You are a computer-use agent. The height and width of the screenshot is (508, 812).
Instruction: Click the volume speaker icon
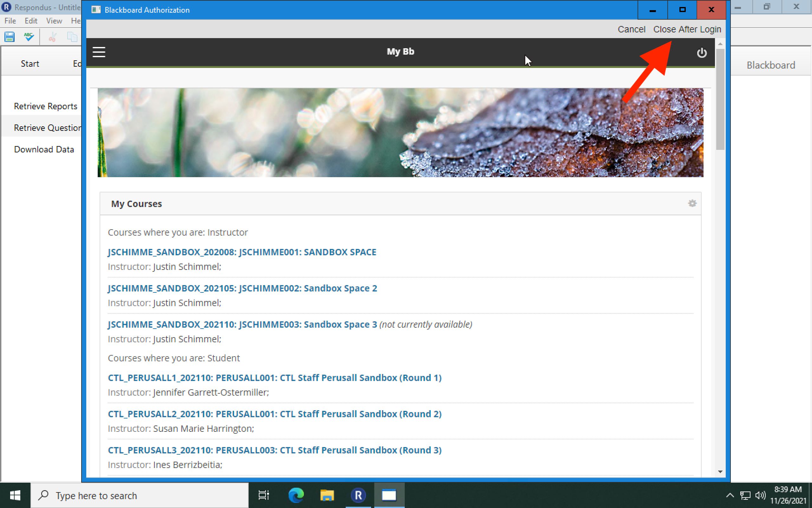coord(760,495)
